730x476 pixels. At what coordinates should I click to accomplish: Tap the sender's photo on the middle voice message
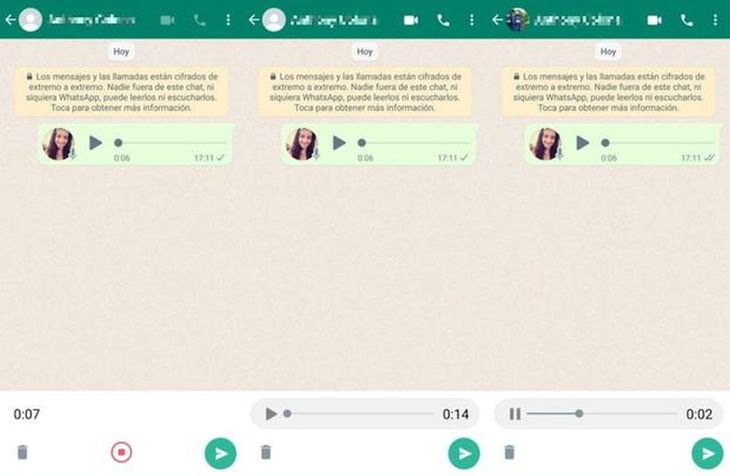[301, 144]
